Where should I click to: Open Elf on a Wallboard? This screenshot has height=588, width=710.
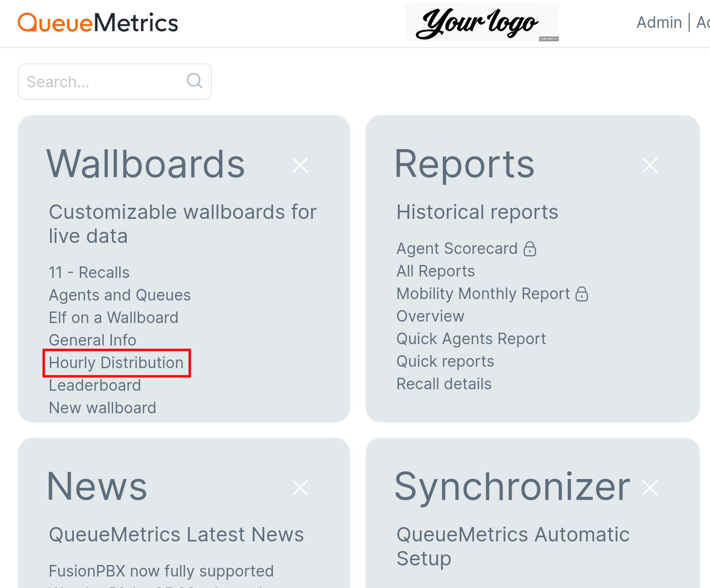click(113, 318)
